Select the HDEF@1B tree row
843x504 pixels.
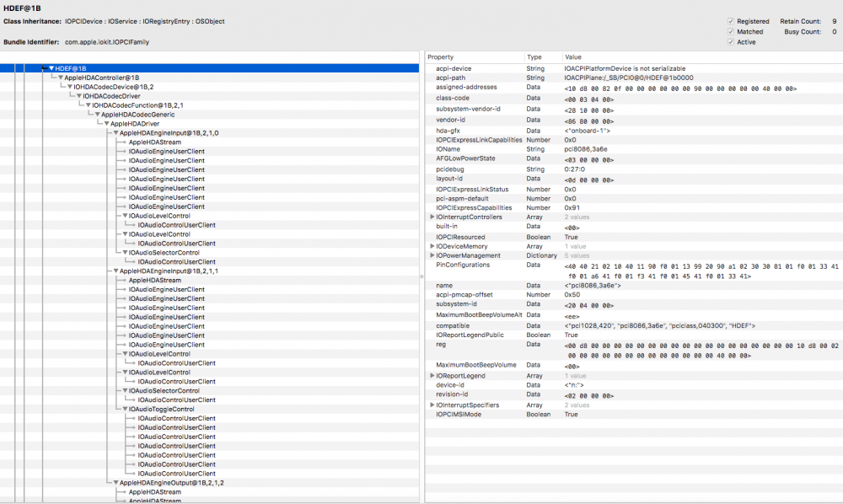click(x=210, y=68)
